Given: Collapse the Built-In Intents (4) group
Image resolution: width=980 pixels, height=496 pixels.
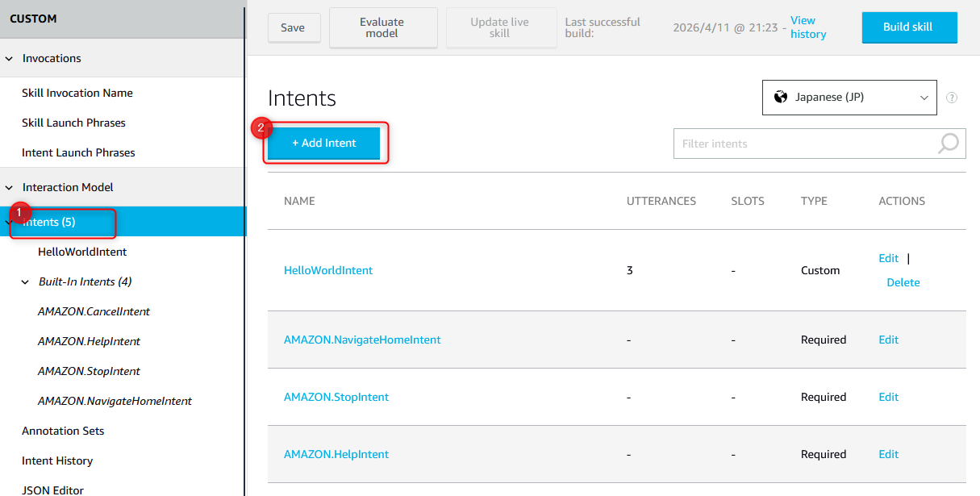Looking at the screenshot, I should (25, 282).
